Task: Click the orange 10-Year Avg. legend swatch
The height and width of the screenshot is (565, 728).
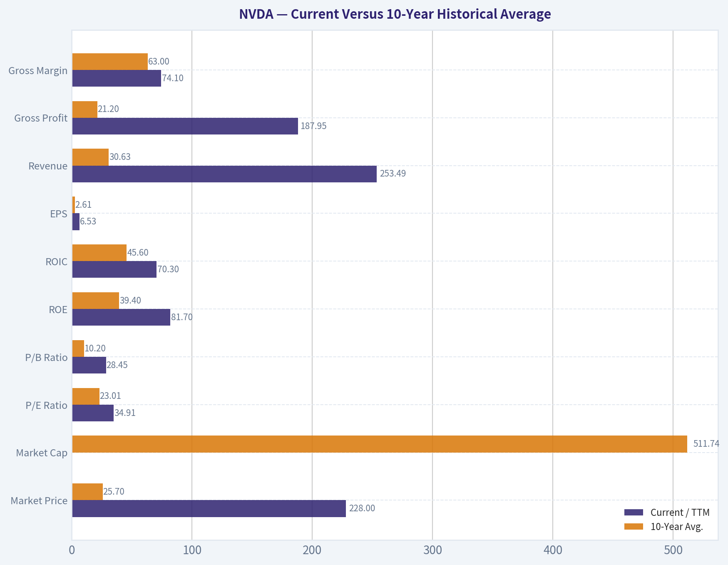Action: point(634,527)
